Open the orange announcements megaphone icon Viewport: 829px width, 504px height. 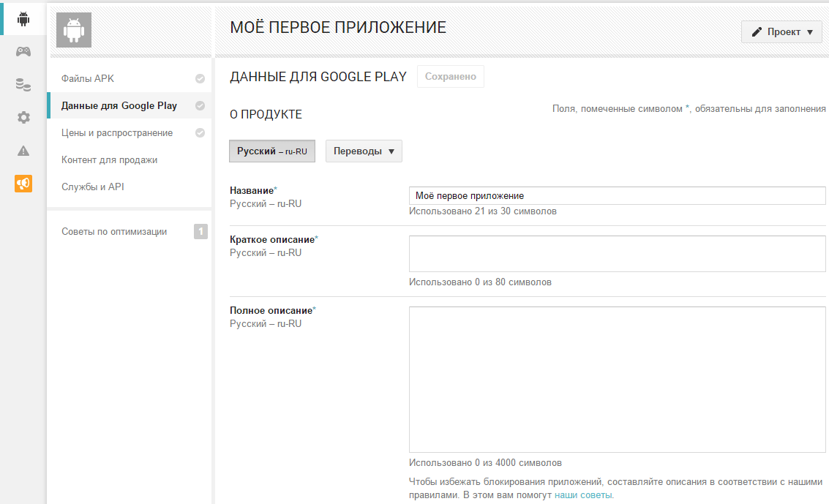pos(23,184)
